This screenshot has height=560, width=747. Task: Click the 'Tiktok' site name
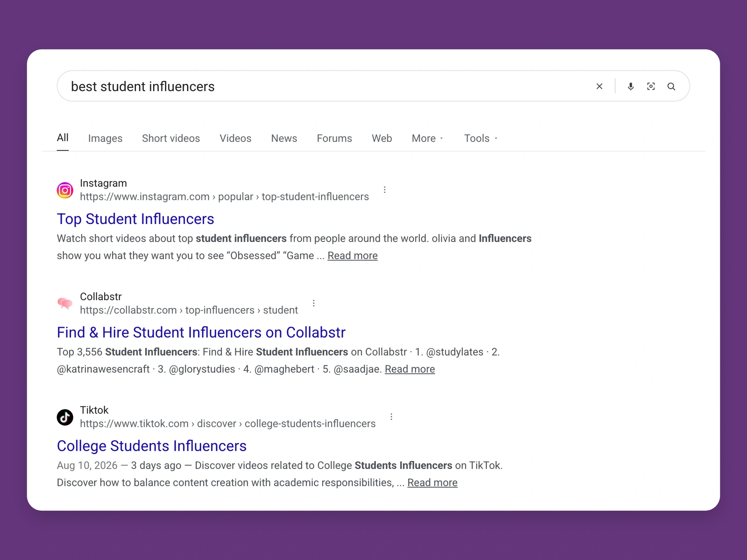(x=94, y=410)
